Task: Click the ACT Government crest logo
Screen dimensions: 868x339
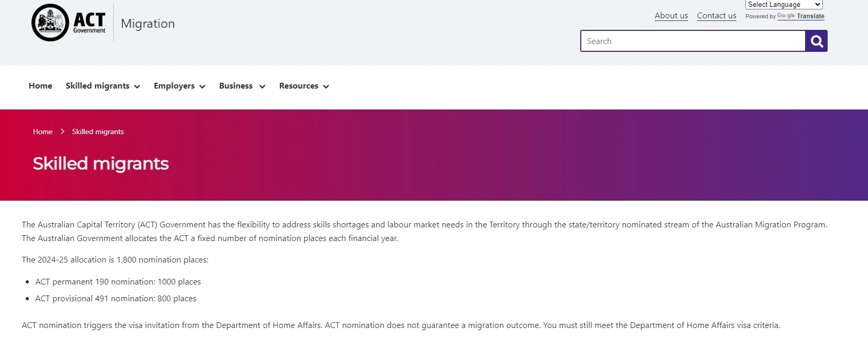Action: click(x=50, y=23)
